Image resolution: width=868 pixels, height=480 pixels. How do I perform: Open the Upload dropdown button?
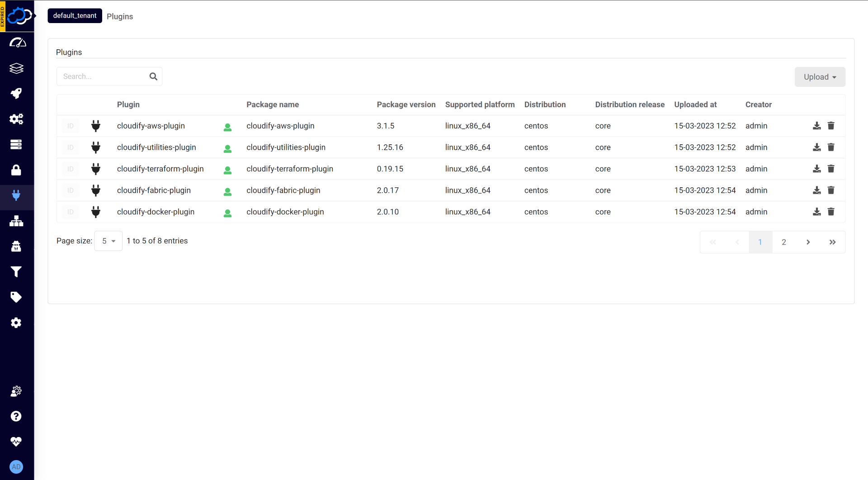coord(820,77)
